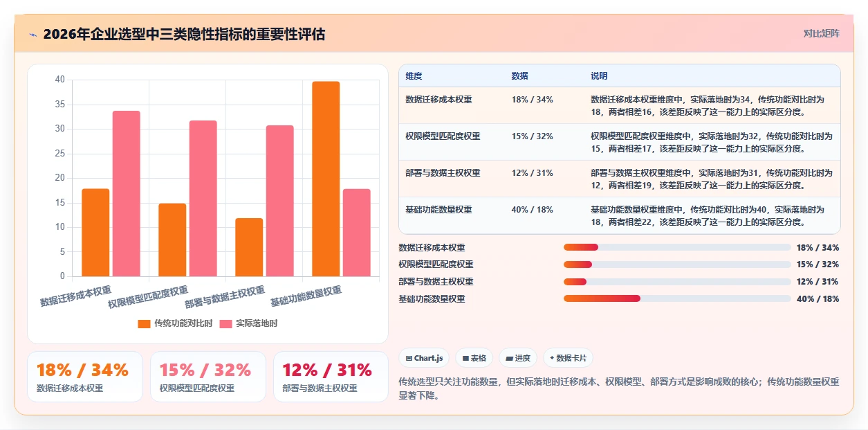
Task: Click orange bar for 权限模型匹配度权重 in chart
Action: (172, 240)
